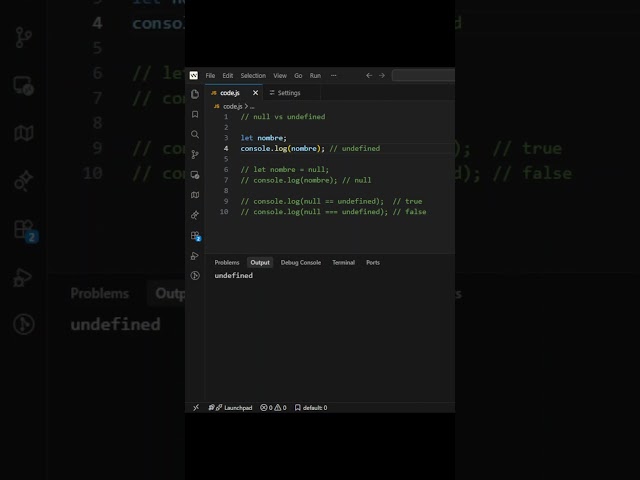Image resolution: width=640 pixels, height=480 pixels.
Task: Open the Edit menu
Action: [x=228, y=76]
